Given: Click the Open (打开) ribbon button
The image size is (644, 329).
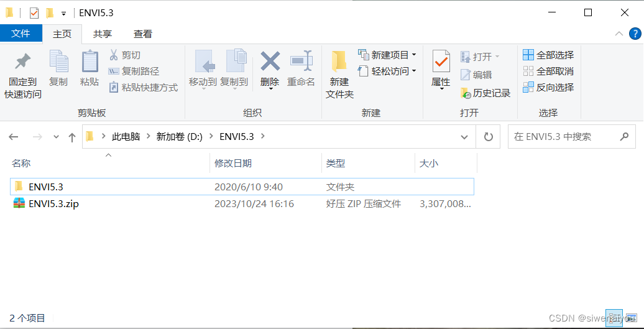Looking at the screenshot, I should point(480,56).
